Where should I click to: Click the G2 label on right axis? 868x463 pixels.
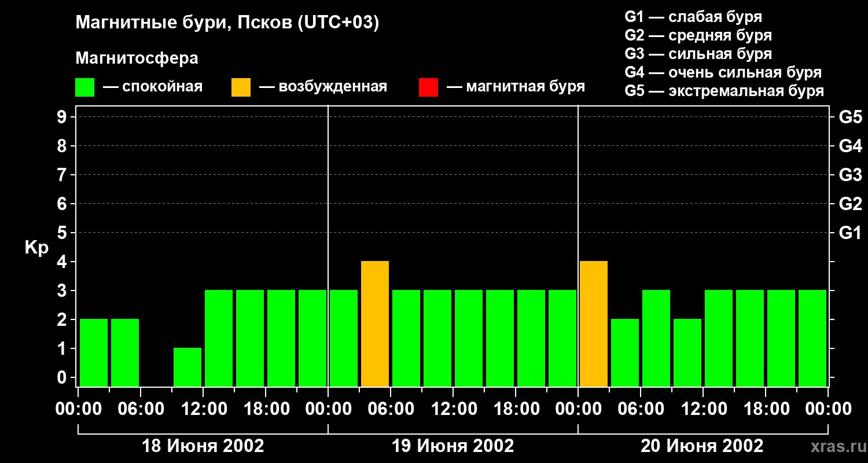(x=851, y=204)
